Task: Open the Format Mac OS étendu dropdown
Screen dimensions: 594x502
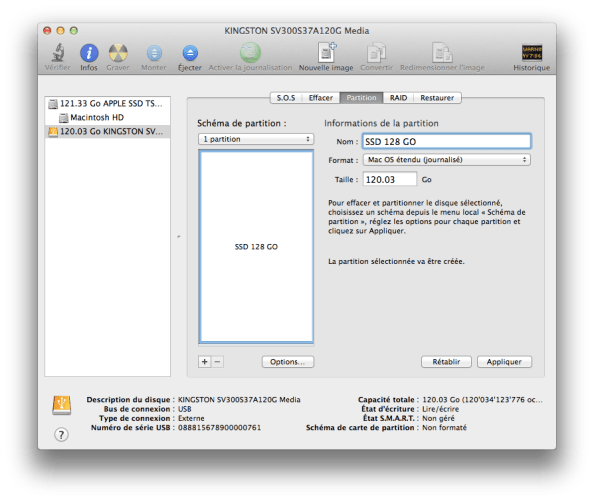Action: point(447,160)
